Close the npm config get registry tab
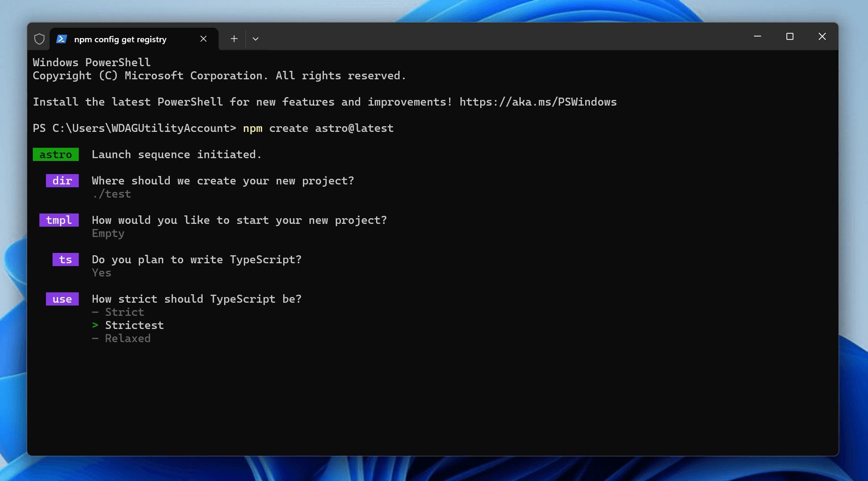The height and width of the screenshot is (481, 868). (x=204, y=39)
